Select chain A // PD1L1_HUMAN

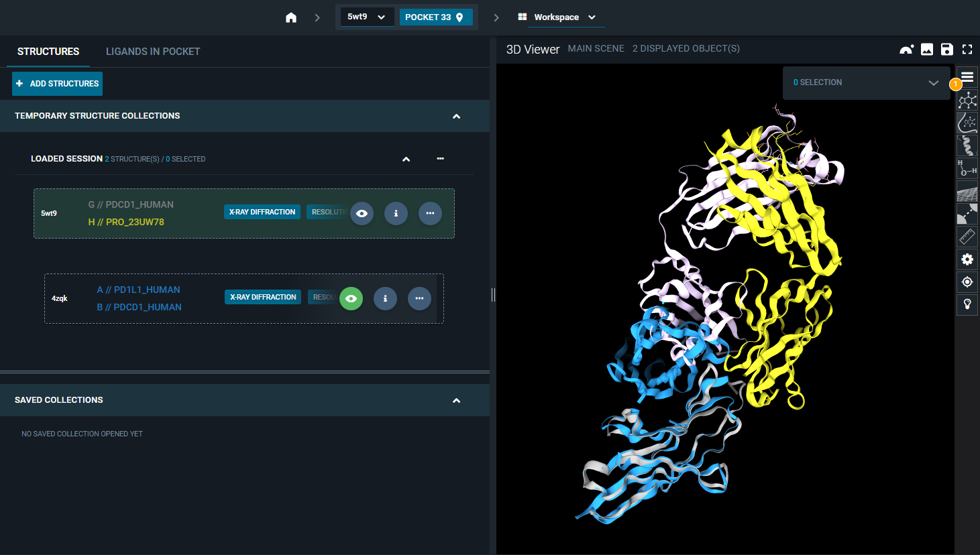point(138,290)
